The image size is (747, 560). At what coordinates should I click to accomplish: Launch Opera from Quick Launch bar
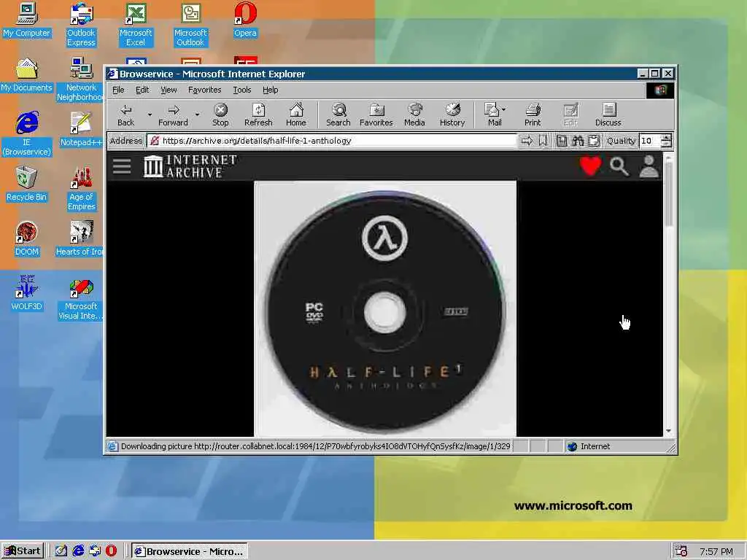(111, 551)
